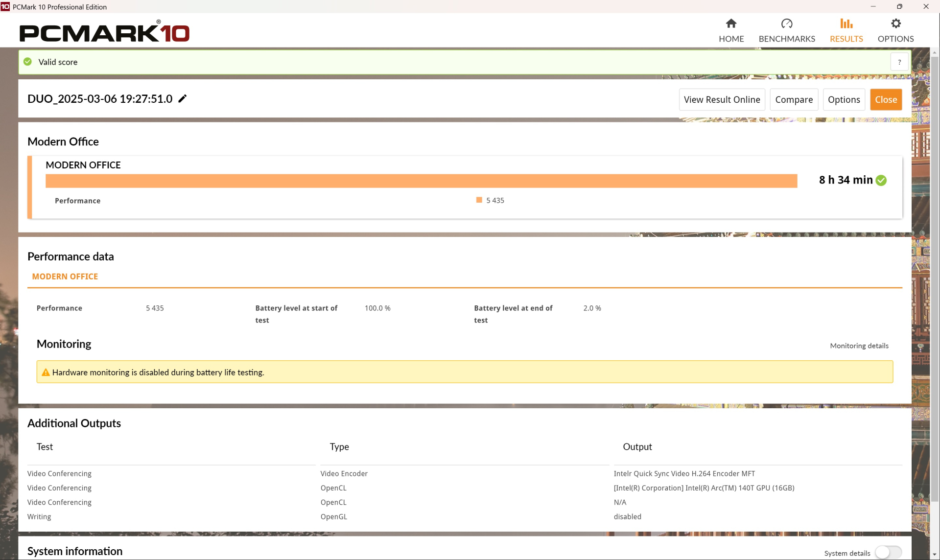Click the Test column header
The height and width of the screenshot is (560, 940).
pos(45,447)
